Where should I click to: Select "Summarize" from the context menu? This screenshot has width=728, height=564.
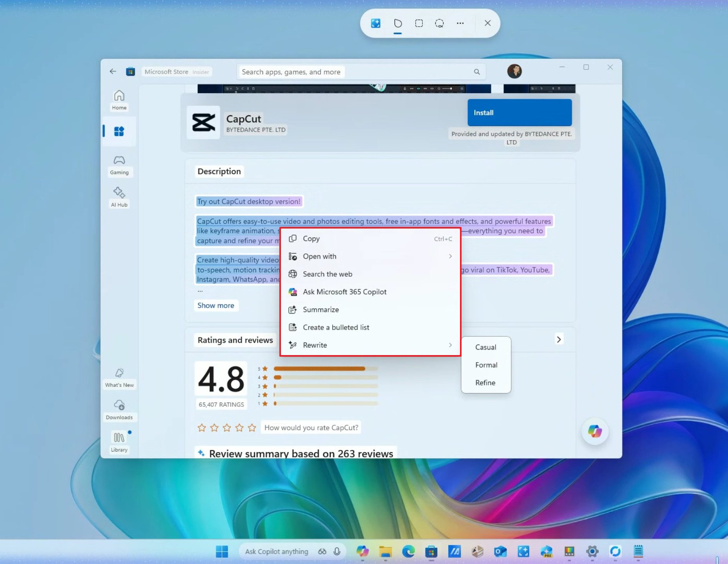coord(321,310)
